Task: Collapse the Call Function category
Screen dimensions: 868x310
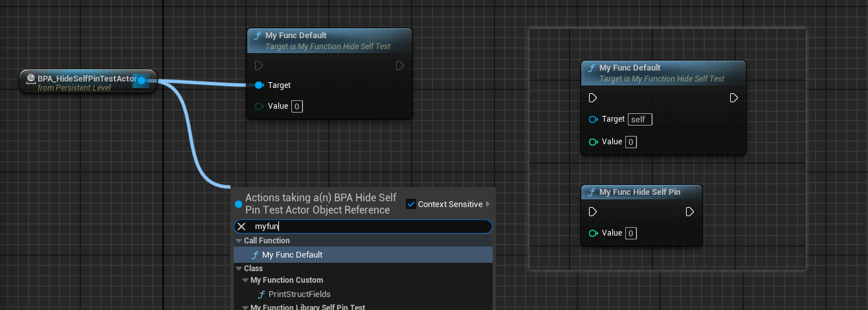Action: click(x=238, y=241)
